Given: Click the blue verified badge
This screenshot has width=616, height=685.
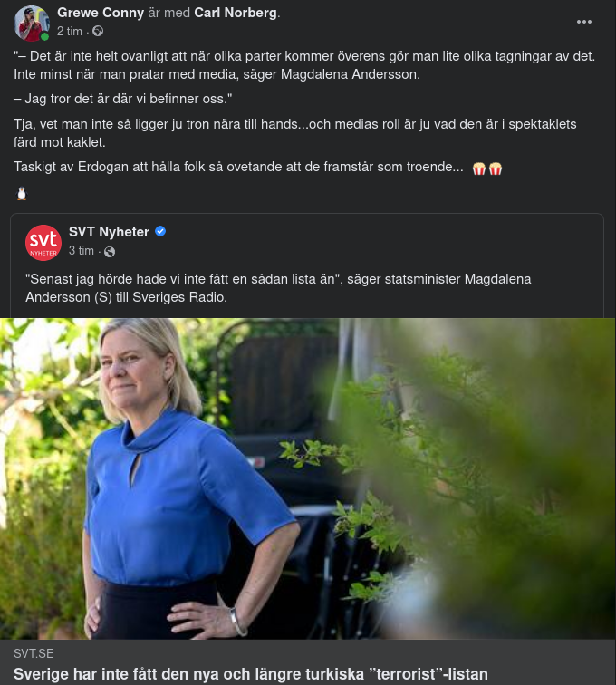Looking at the screenshot, I should [x=160, y=232].
